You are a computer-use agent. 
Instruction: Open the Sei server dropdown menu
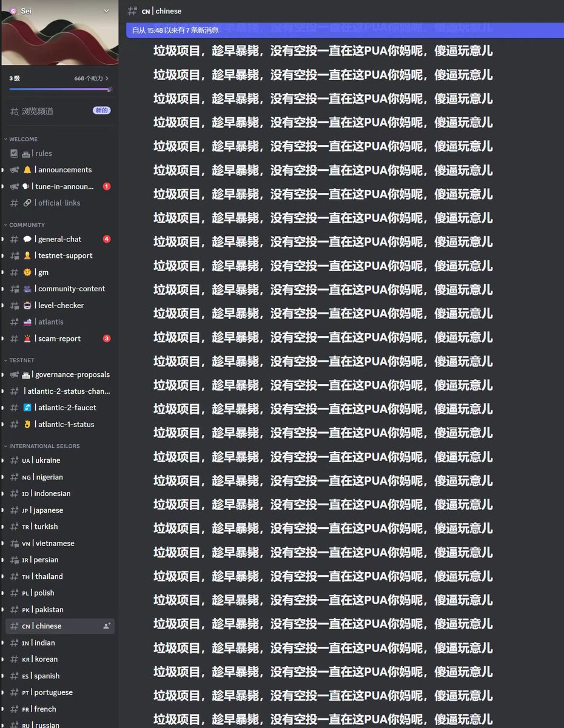pos(107,10)
